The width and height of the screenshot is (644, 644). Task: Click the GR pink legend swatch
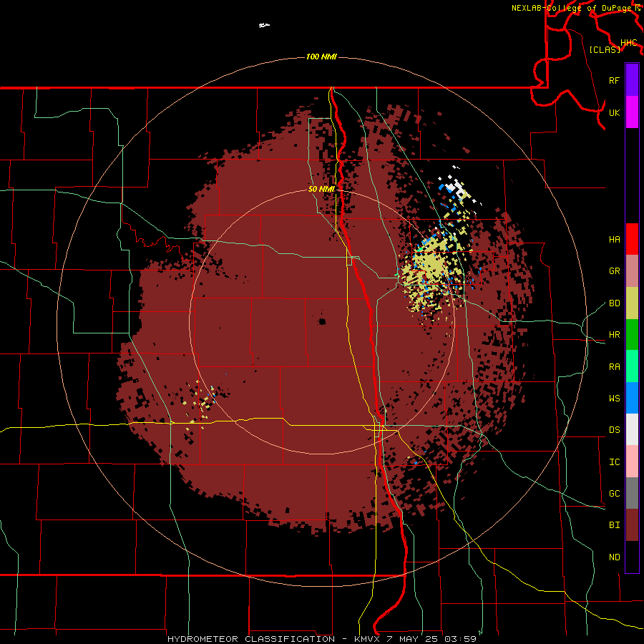point(632,271)
